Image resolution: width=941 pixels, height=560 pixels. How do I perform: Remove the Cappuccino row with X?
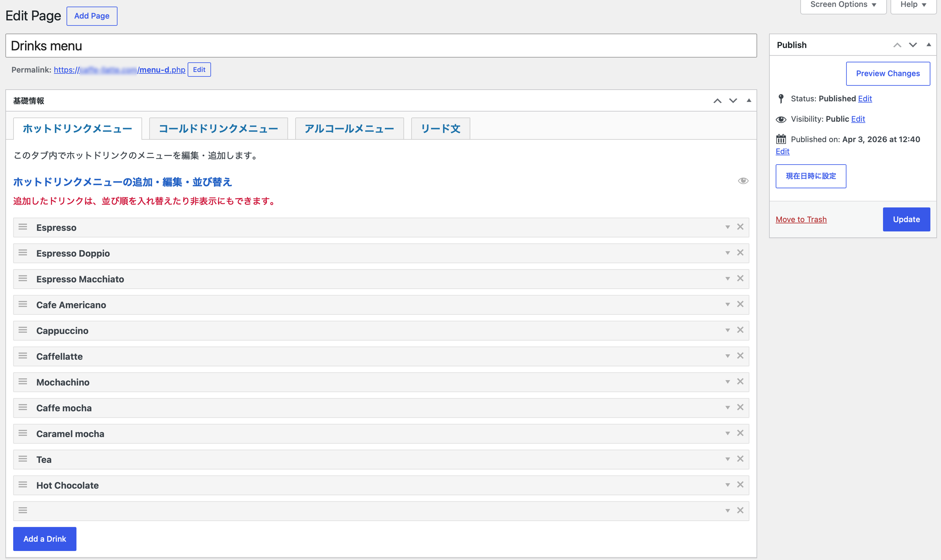[x=740, y=330]
